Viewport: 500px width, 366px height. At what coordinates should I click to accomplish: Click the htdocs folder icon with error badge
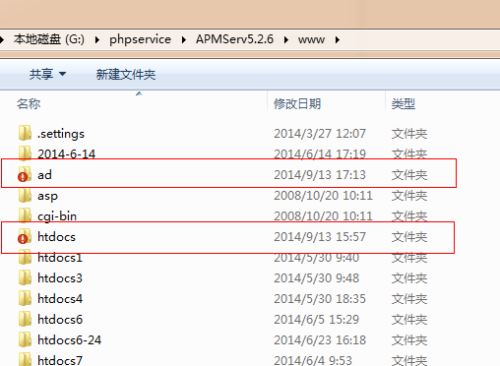click(x=25, y=236)
